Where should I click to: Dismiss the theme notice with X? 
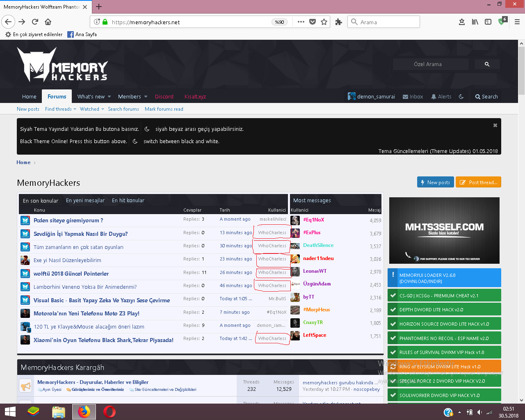495,125
